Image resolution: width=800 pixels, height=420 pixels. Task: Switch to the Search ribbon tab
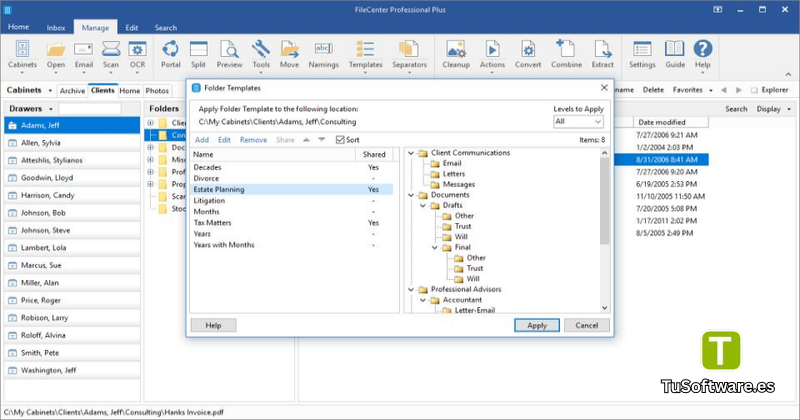(166, 28)
